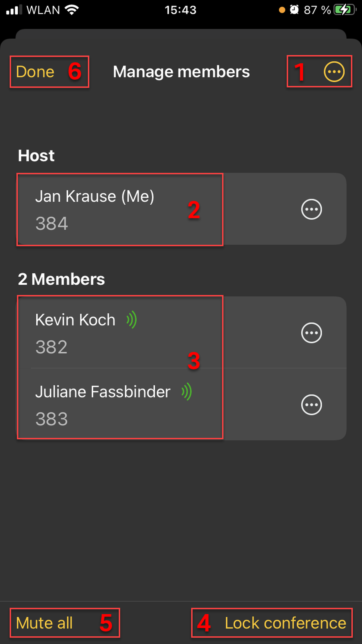This screenshot has width=362, height=644.
Task: Tap the Host section header
Action: click(36, 156)
